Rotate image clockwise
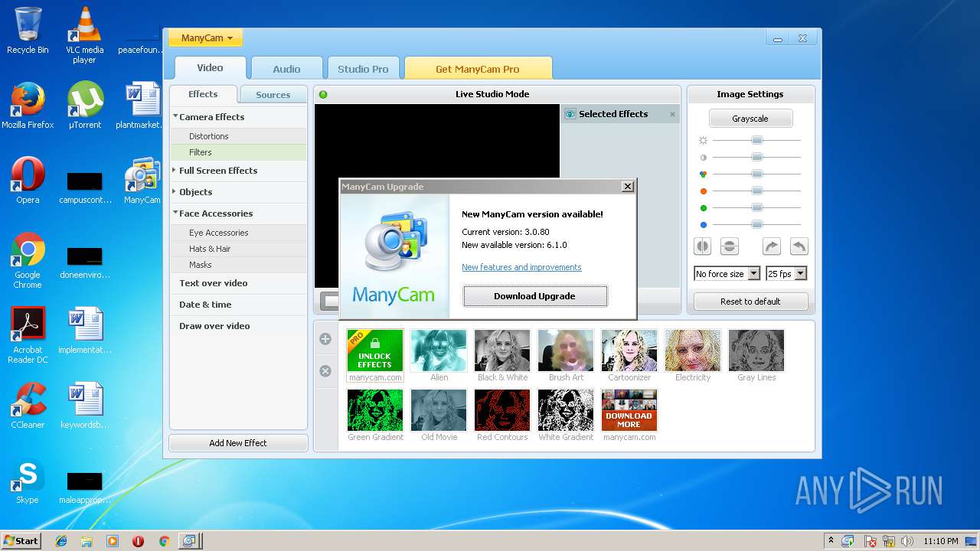Image resolution: width=980 pixels, height=551 pixels. [x=772, y=246]
